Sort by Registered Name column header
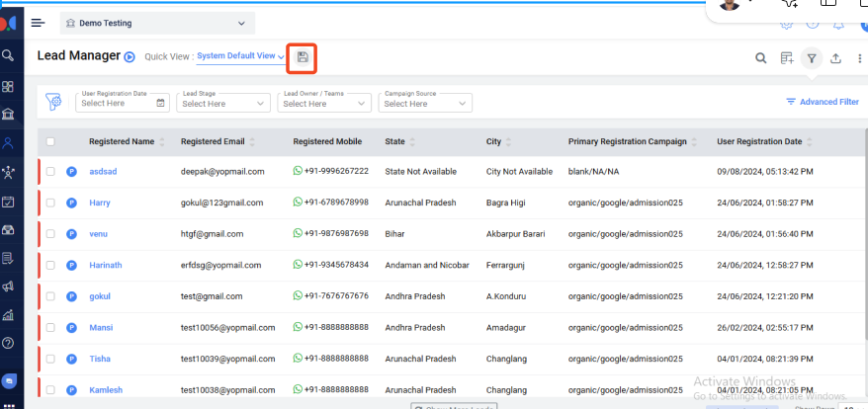Image resolution: width=868 pixels, height=409 pixels. pyautogui.click(x=122, y=141)
